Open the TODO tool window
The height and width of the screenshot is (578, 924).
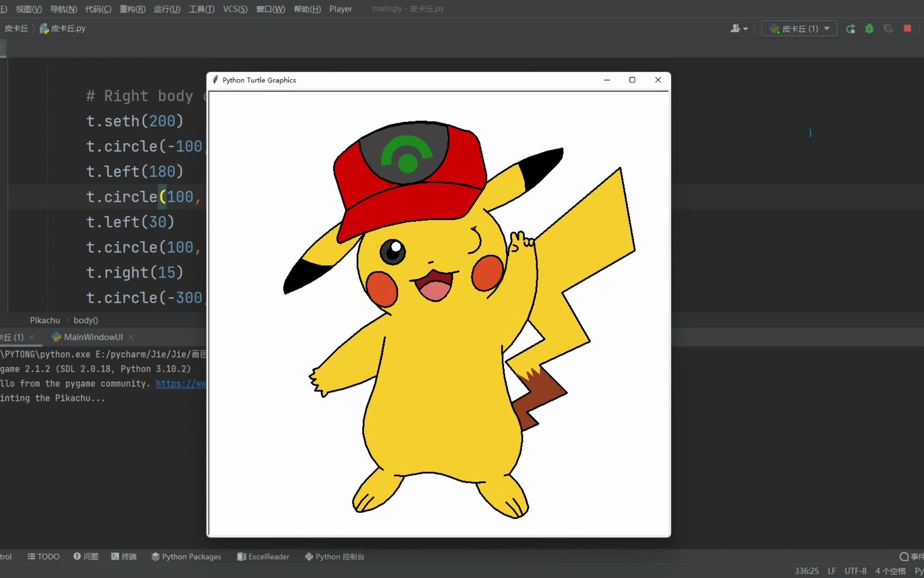pyautogui.click(x=43, y=556)
